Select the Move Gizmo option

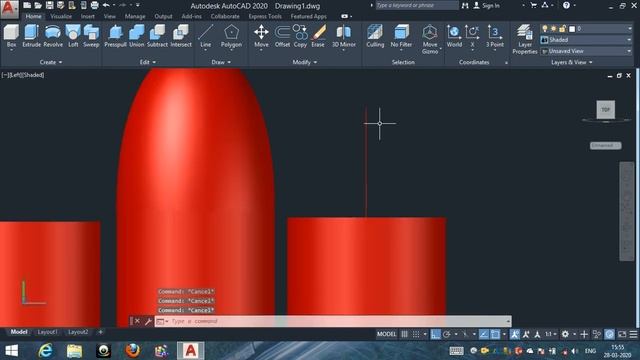[430, 39]
